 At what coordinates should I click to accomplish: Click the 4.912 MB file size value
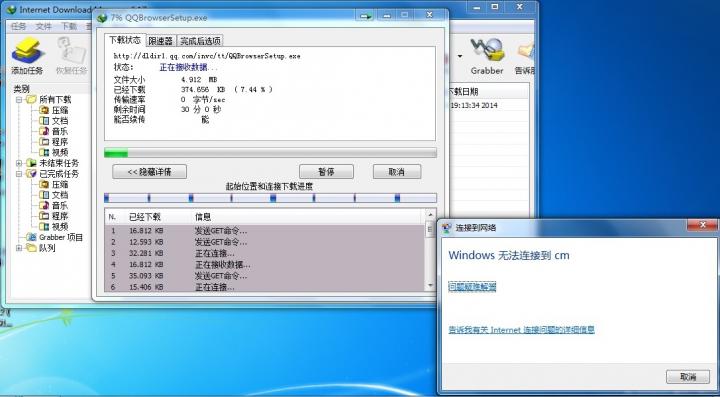click(x=199, y=79)
